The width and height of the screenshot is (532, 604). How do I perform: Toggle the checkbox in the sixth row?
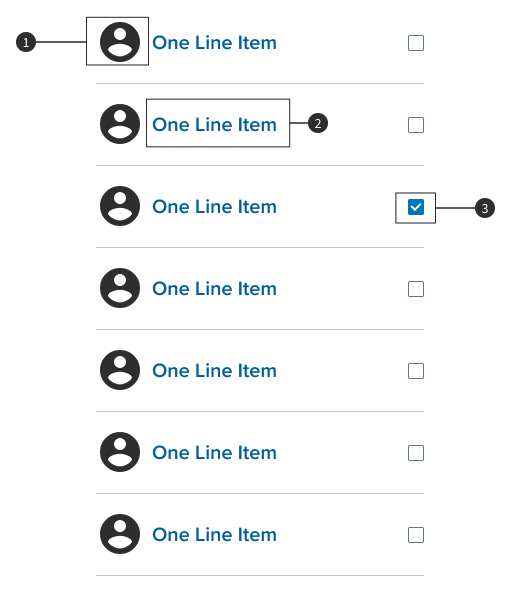(416, 453)
